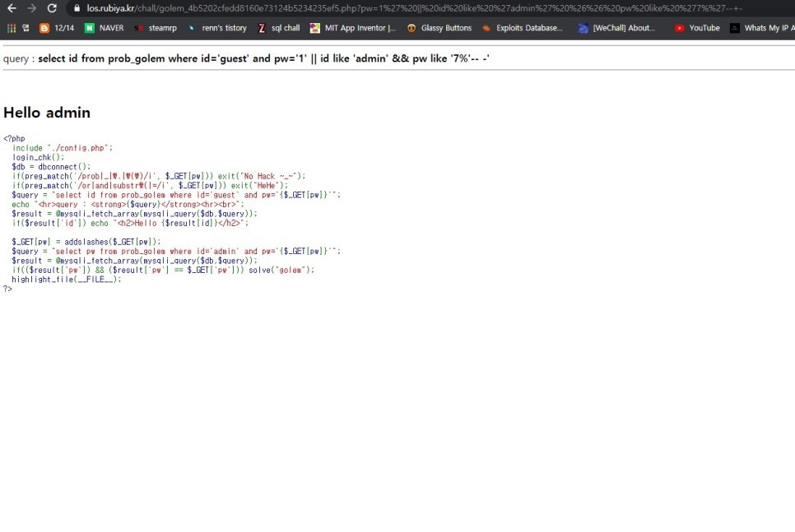The width and height of the screenshot is (795, 532).
Task: Go back to the previous page
Action: coord(12,8)
